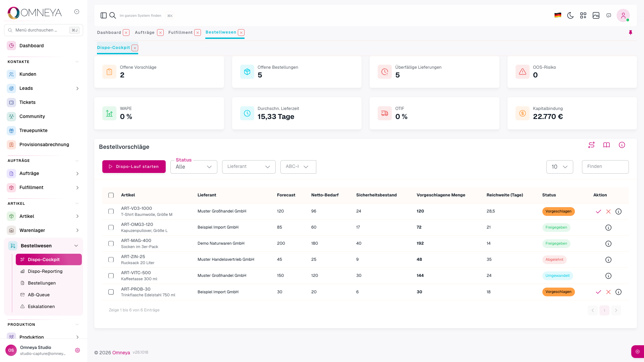Open the Status filter dropdown
This screenshot has height=362, width=644.
coord(194,167)
